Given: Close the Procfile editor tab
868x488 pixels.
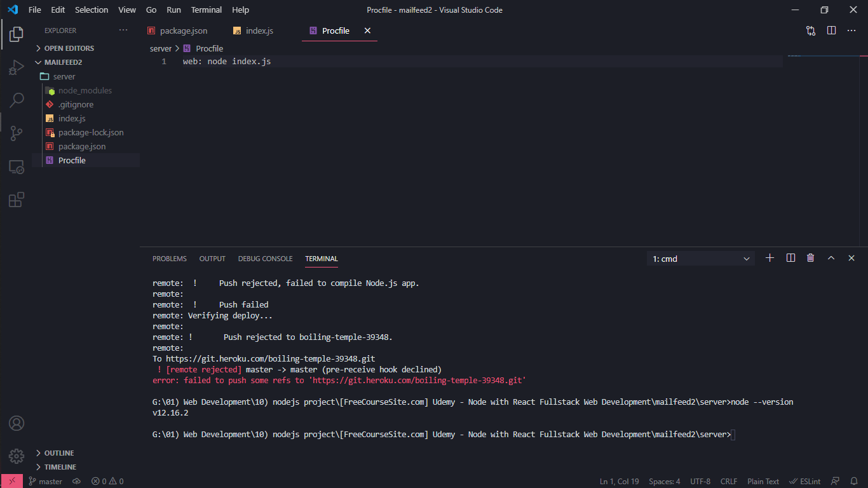Looking at the screenshot, I should (x=366, y=30).
